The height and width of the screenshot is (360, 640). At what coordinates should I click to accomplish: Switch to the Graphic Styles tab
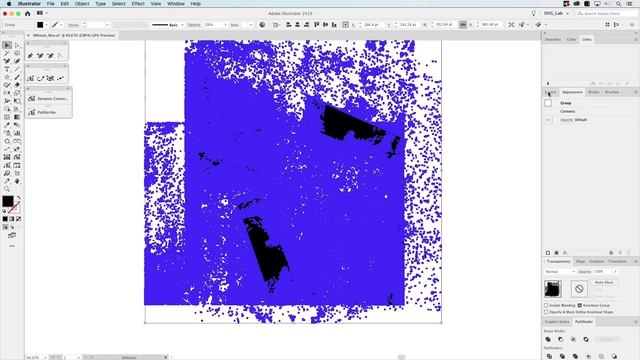[557, 322]
